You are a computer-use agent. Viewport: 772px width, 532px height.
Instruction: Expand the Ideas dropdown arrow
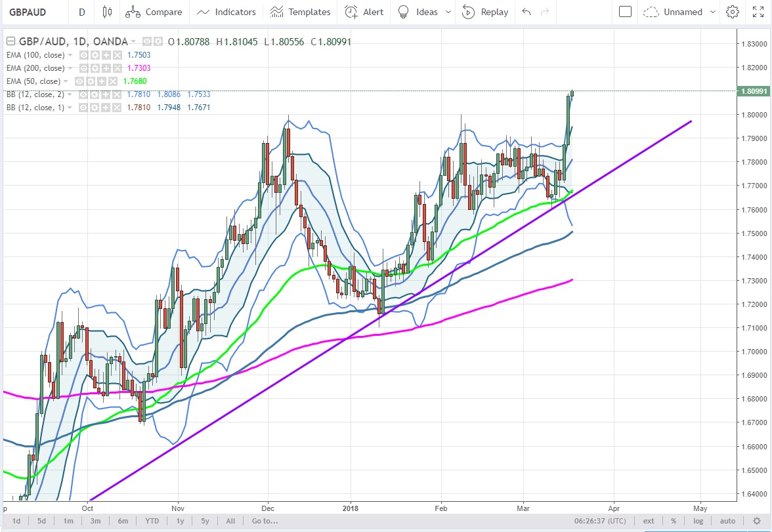point(448,12)
